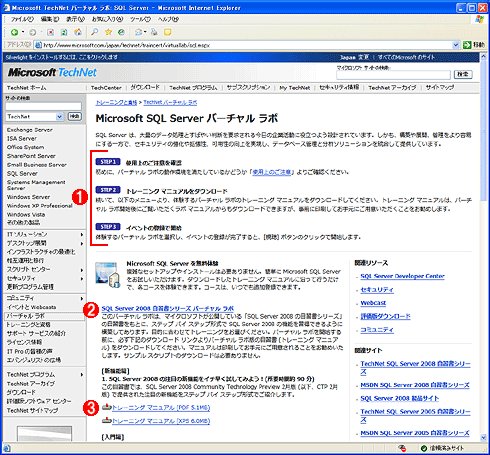
Task: Click the Windows flag logo in menu bar
Action: (x=479, y=19)
